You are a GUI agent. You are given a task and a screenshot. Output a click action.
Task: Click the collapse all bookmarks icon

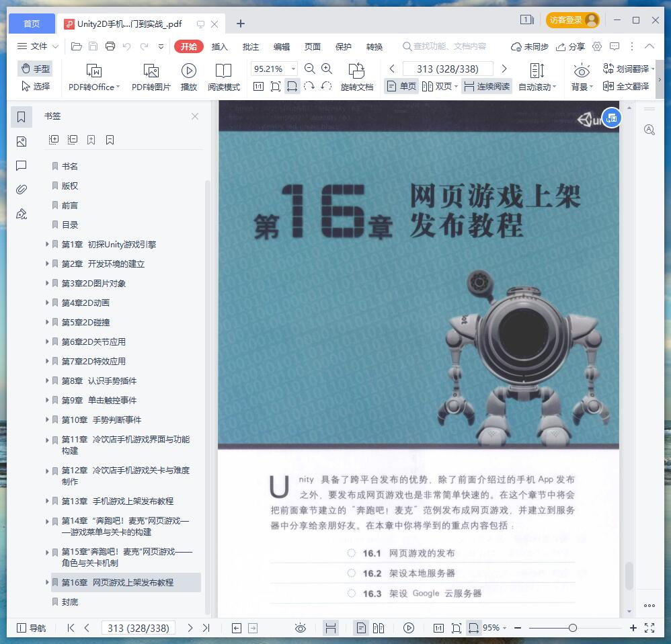click(x=73, y=140)
